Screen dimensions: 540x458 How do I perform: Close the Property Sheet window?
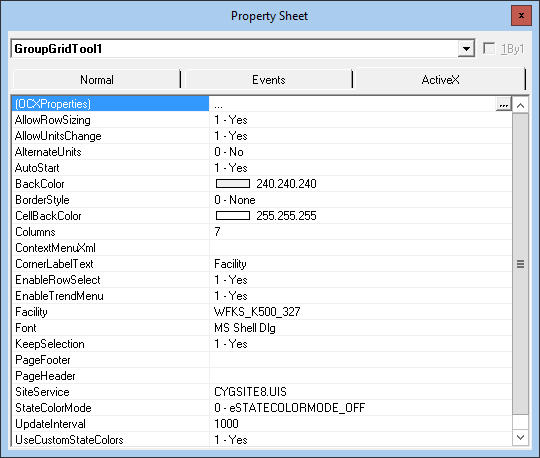521,15
